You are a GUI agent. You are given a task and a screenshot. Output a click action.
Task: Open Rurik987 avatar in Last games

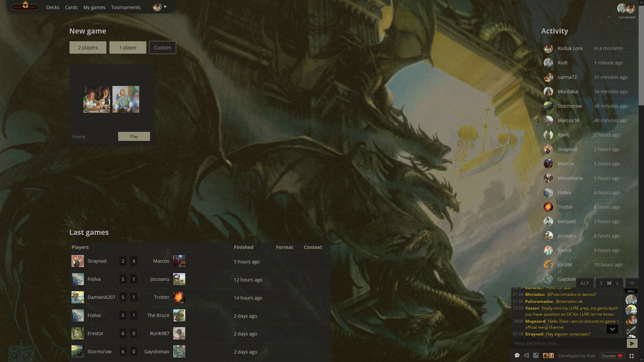click(179, 333)
